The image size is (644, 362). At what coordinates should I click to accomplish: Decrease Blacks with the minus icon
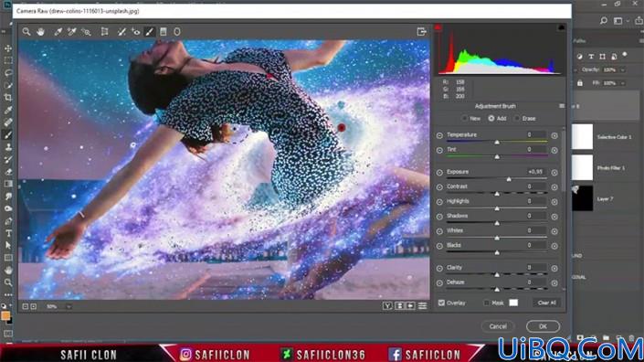[439, 246]
